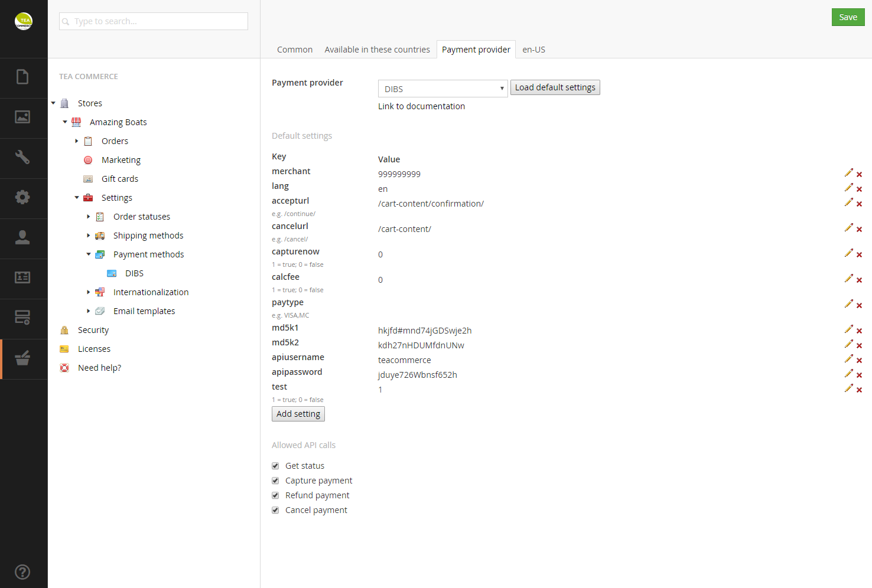Expand the Orders tree node
The height and width of the screenshot is (588, 872).
pyautogui.click(x=77, y=141)
